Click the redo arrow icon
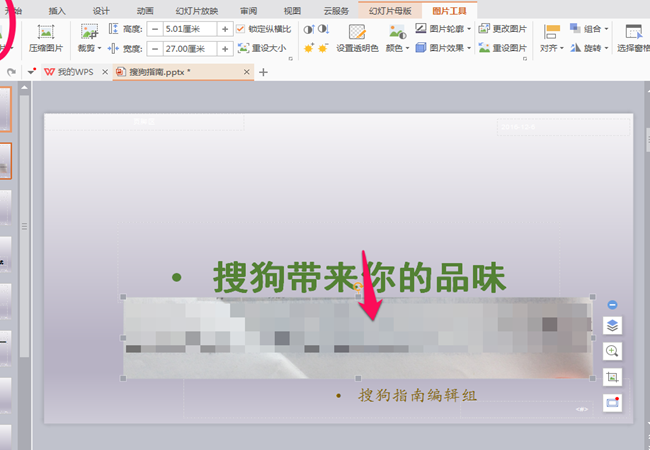 (x=11, y=72)
